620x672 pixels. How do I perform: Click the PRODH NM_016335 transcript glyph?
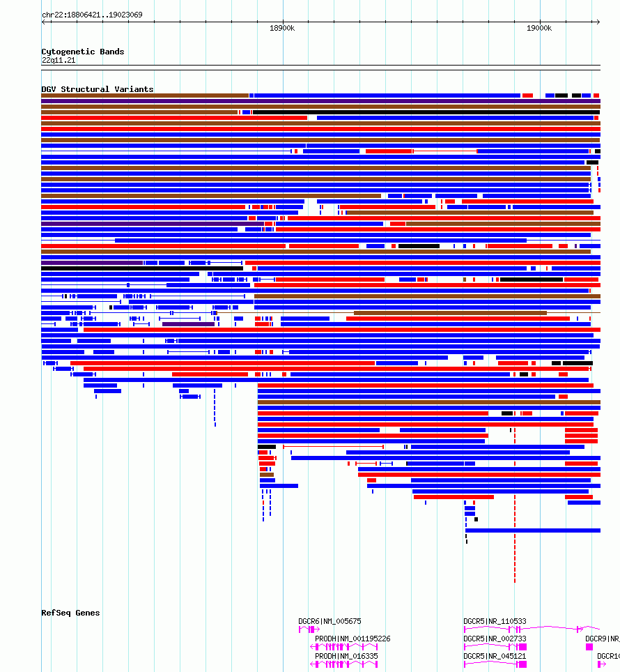[344, 664]
